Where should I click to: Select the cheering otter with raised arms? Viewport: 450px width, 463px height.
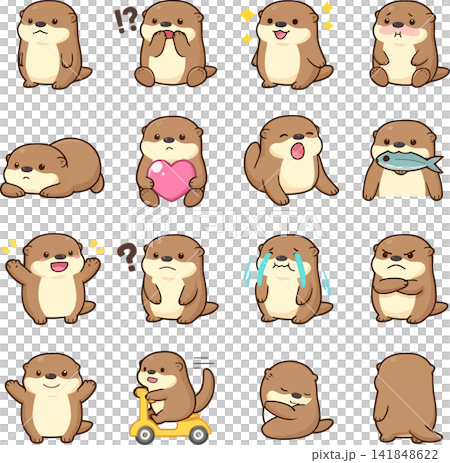tap(52, 278)
